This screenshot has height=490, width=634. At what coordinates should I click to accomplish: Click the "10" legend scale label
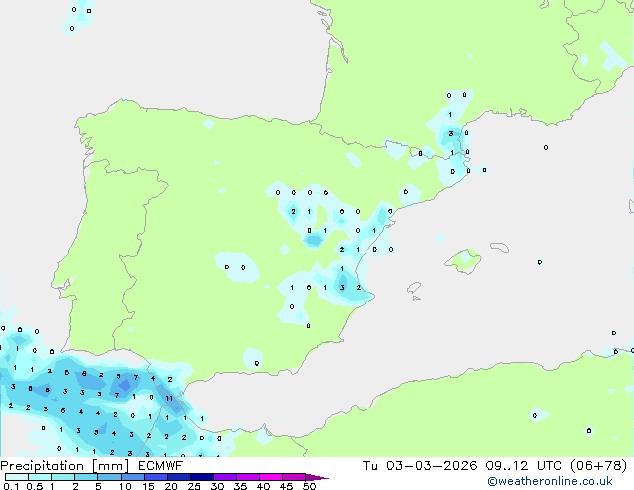click(125, 486)
